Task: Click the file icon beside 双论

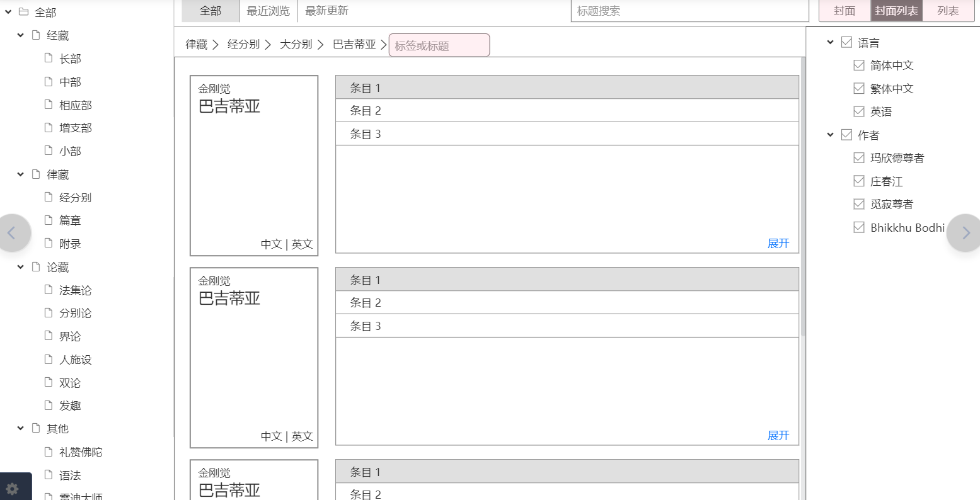Action: tap(49, 382)
